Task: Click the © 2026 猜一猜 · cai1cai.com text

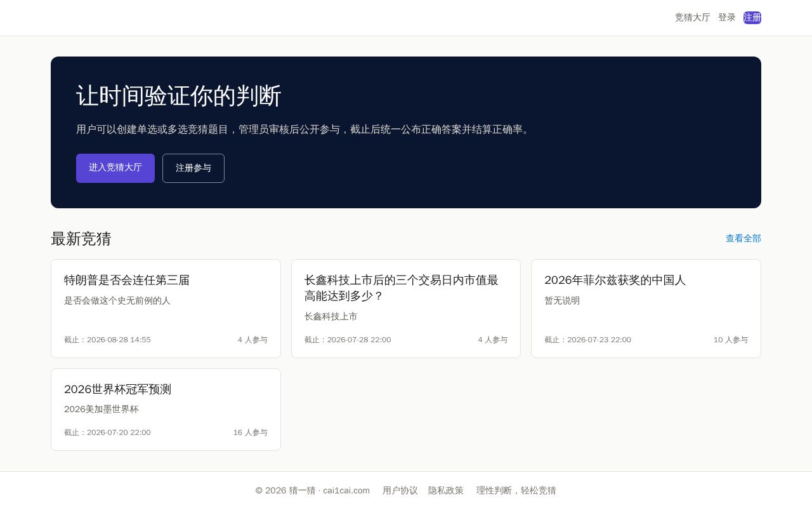Action: click(313, 490)
